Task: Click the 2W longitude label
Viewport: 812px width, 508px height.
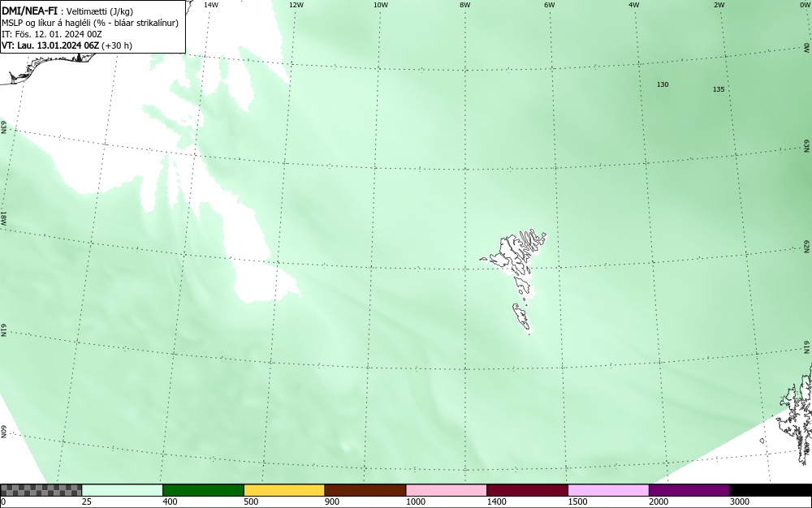Action: [x=719, y=5]
